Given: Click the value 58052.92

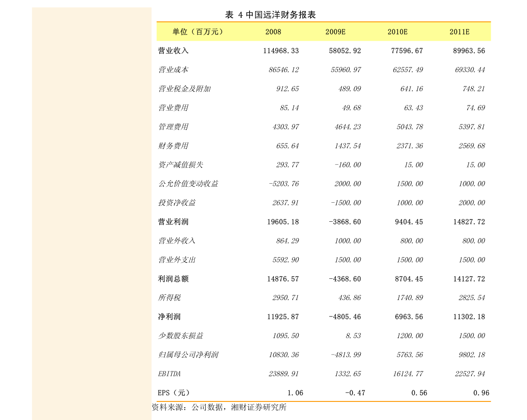Looking at the screenshot, I should pyautogui.click(x=345, y=51).
